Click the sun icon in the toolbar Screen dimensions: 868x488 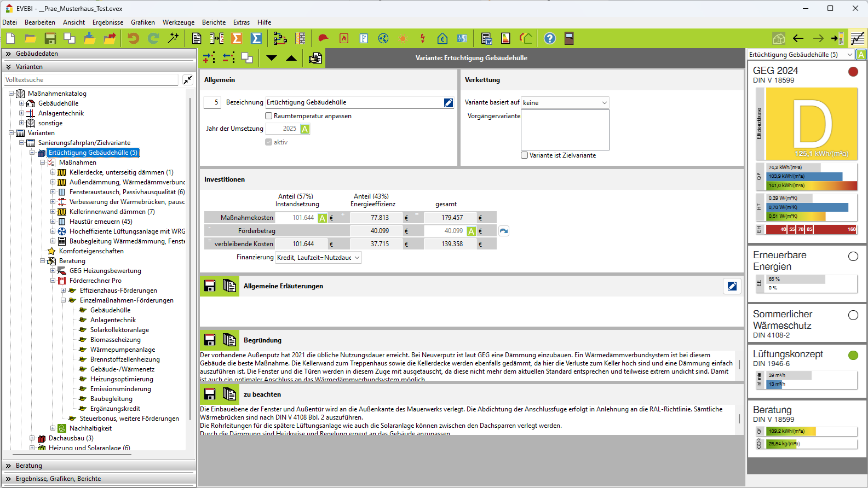coord(403,38)
